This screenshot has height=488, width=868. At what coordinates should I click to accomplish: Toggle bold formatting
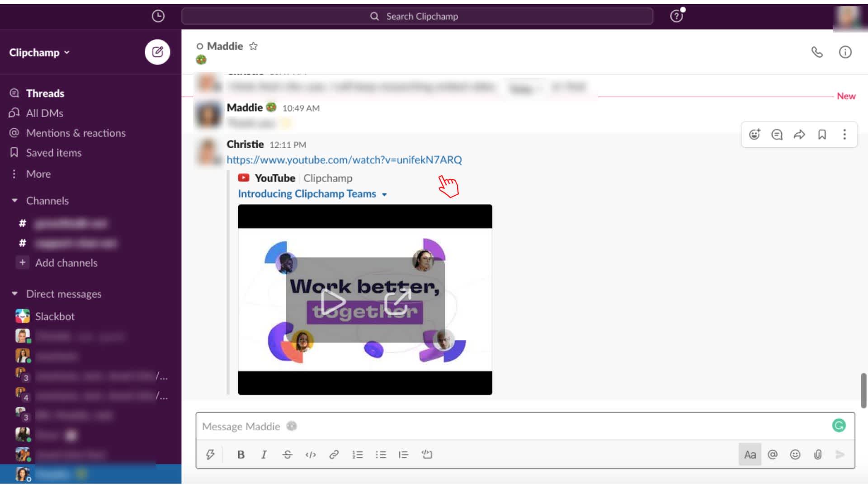(x=241, y=455)
